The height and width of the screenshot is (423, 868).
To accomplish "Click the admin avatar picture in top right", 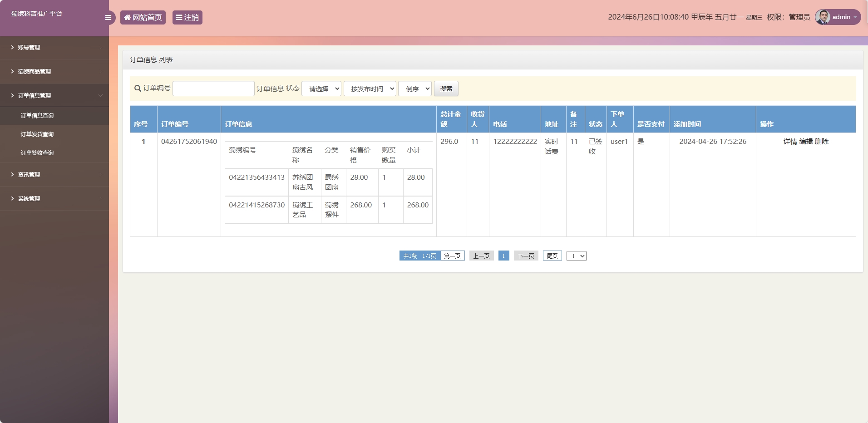I will [823, 17].
